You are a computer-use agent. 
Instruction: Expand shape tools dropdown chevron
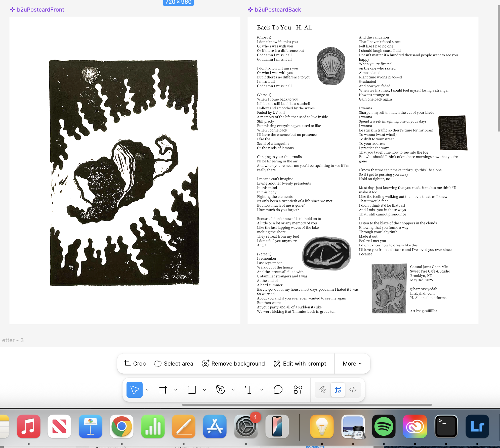(204, 390)
